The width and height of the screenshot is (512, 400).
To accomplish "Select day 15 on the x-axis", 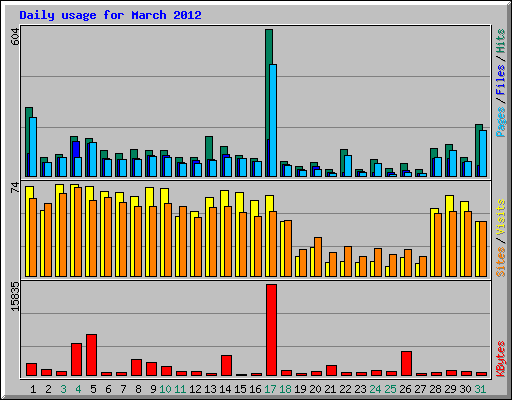I will 240,389.
